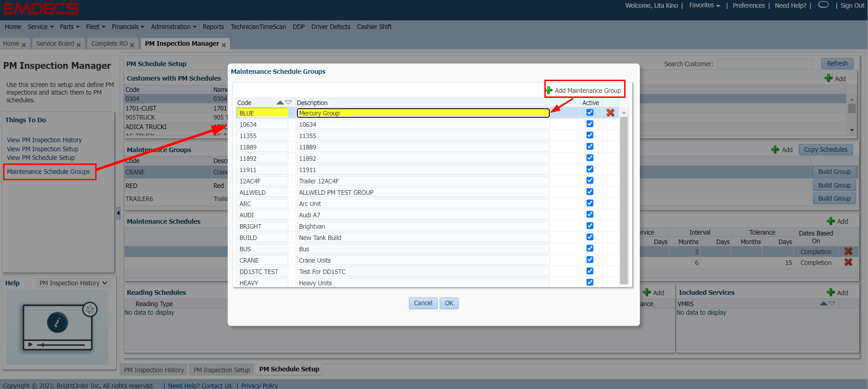The width and height of the screenshot is (868, 389).
Task: Open the Fleet menu dropdown
Action: coord(95,27)
